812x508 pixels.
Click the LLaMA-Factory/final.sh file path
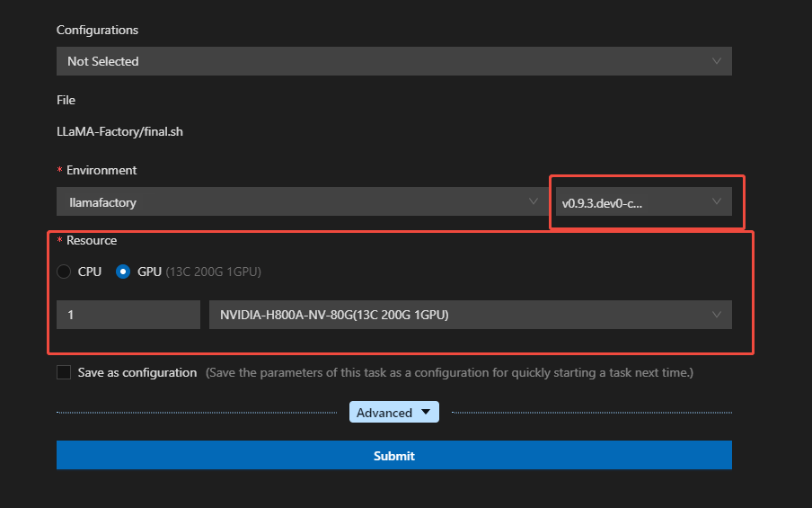119,131
